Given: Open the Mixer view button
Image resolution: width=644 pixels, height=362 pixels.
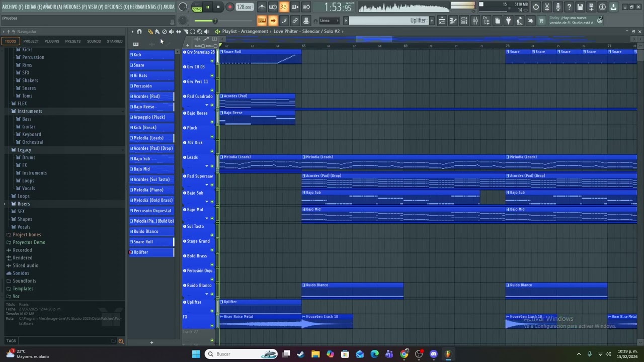Looking at the screenshot, I should point(475,21).
